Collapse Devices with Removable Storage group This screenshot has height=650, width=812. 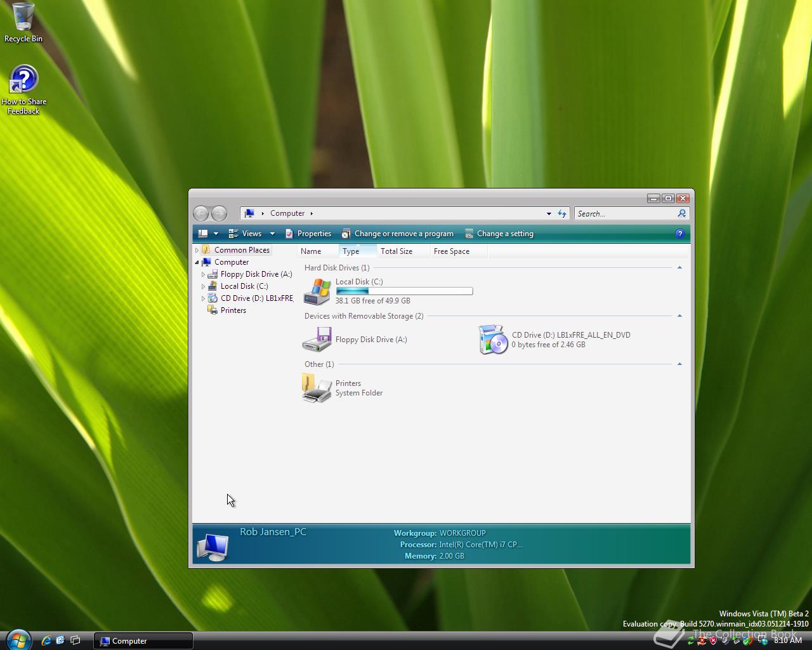click(679, 316)
